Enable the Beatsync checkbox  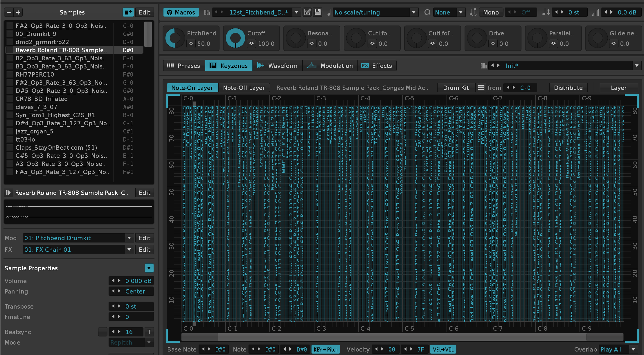(x=103, y=332)
